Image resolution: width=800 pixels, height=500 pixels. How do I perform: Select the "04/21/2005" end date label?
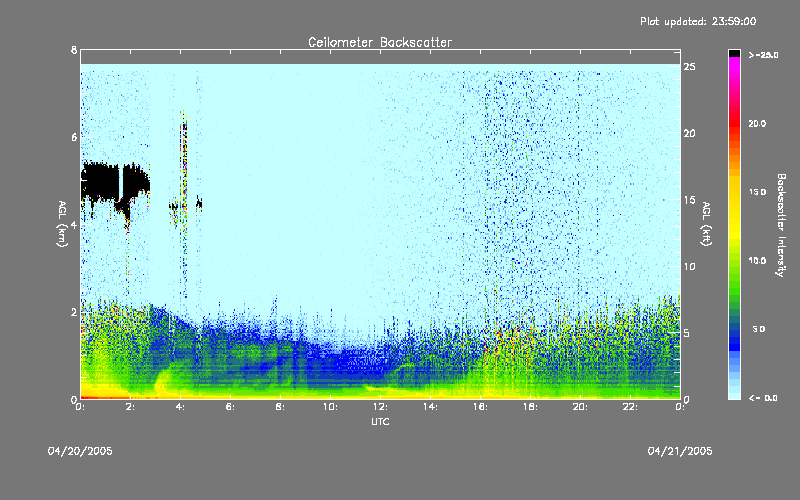click(680, 451)
